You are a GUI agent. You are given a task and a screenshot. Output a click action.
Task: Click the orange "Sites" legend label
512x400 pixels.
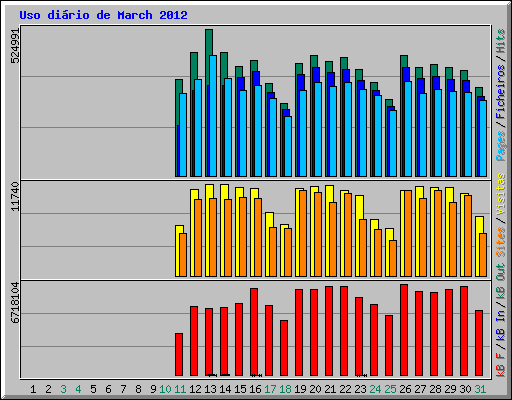point(501,242)
